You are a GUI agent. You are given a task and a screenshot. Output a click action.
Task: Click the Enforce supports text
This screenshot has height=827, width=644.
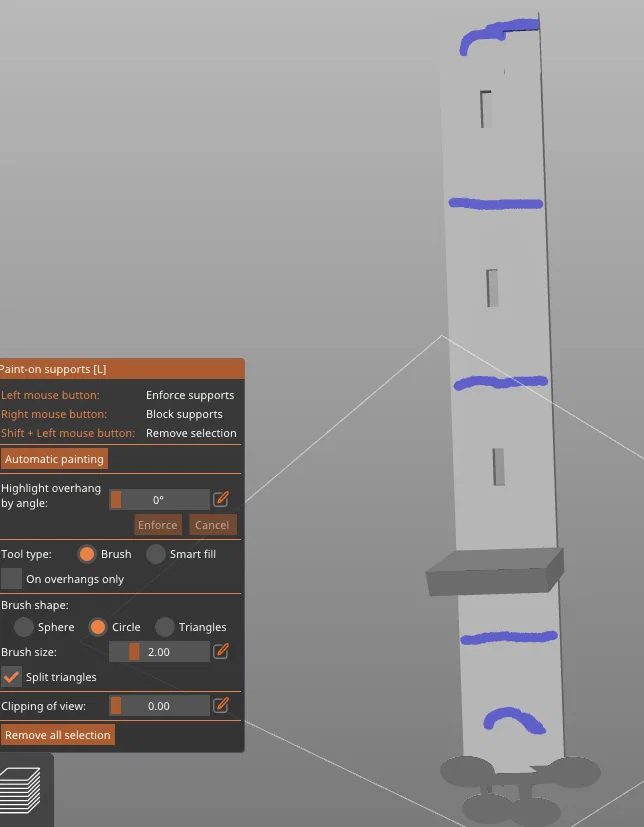coord(190,395)
